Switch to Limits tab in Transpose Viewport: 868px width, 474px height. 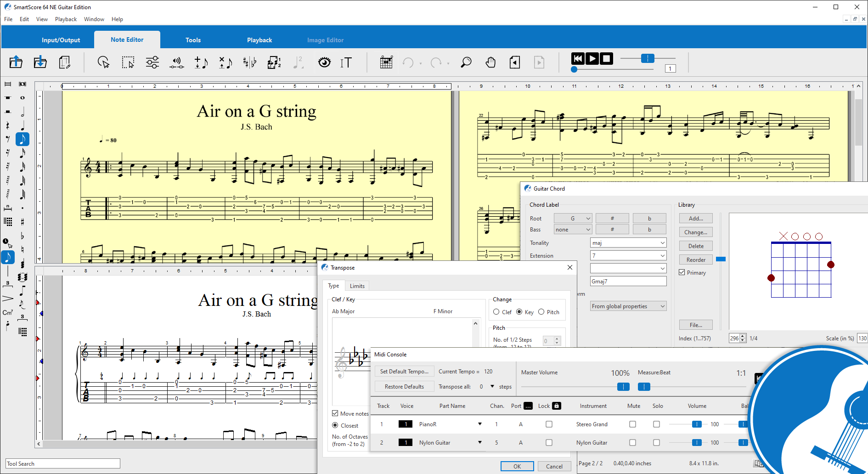tap(357, 286)
